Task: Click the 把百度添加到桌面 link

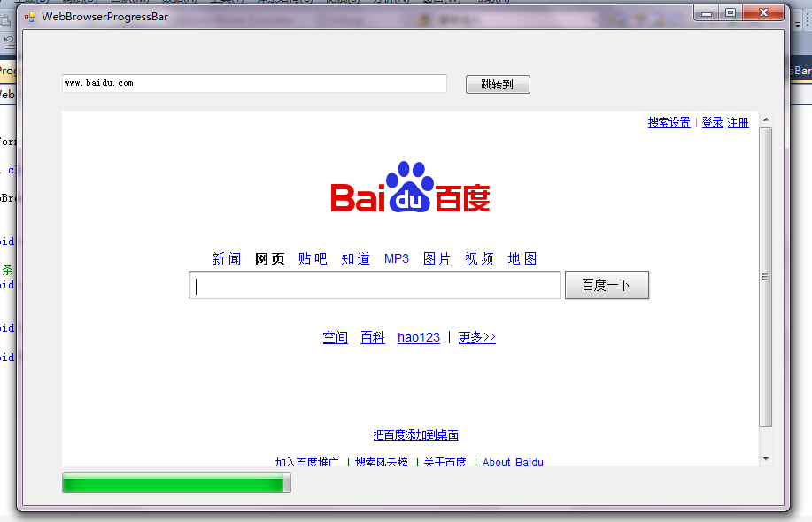Action: [x=416, y=435]
